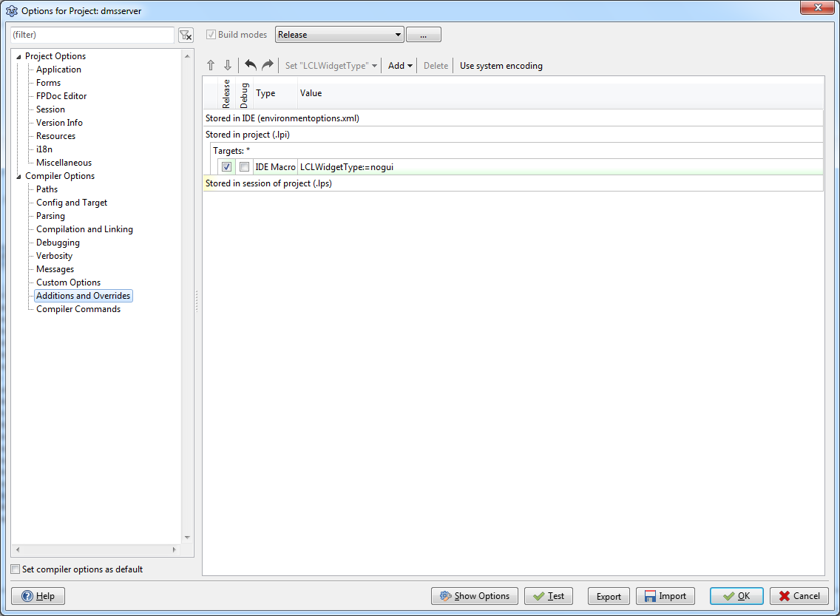Click the Export button
This screenshot has width=840, height=616.
pyautogui.click(x=609, y=595)
